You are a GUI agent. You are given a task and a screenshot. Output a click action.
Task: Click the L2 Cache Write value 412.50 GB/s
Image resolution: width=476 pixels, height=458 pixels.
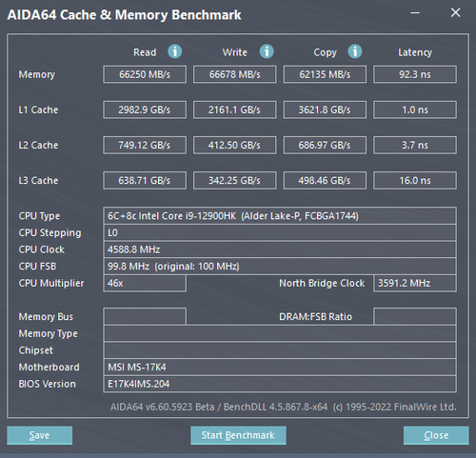coord(235,145)
